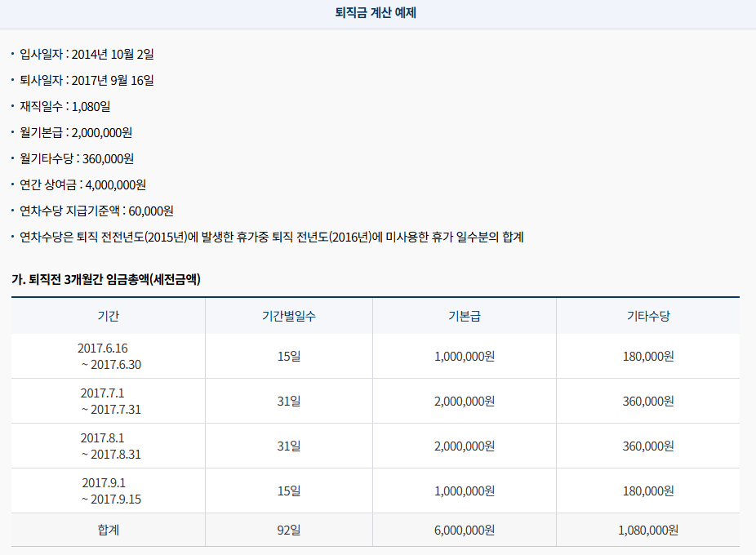Click the 월기본급 2,000,000원 line

(76, 132)
